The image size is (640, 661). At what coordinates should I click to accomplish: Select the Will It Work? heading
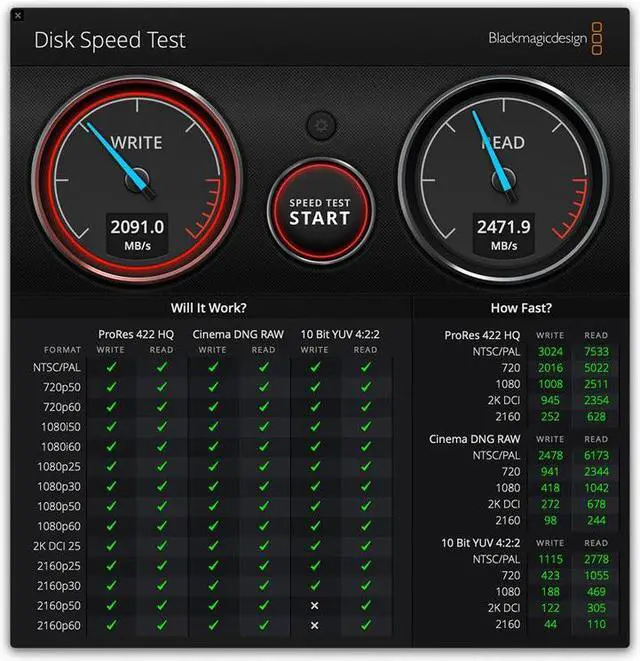tap(209, 308)
